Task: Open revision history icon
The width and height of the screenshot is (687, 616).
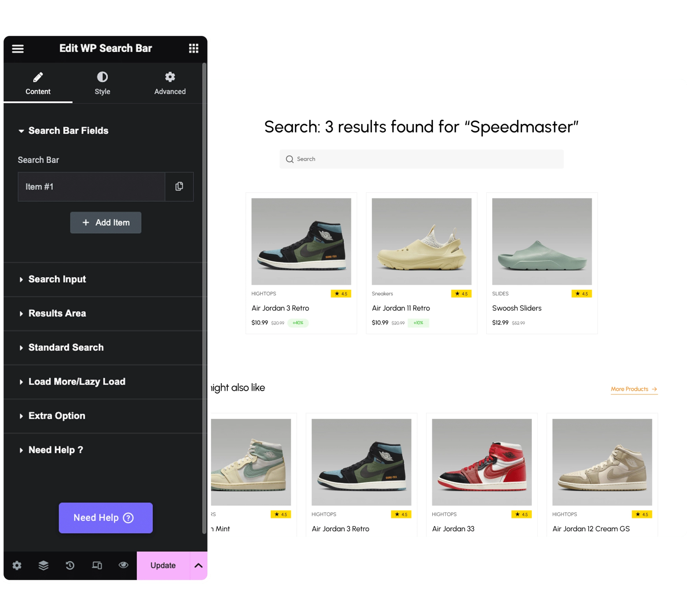Action: (x=70, y=565)
